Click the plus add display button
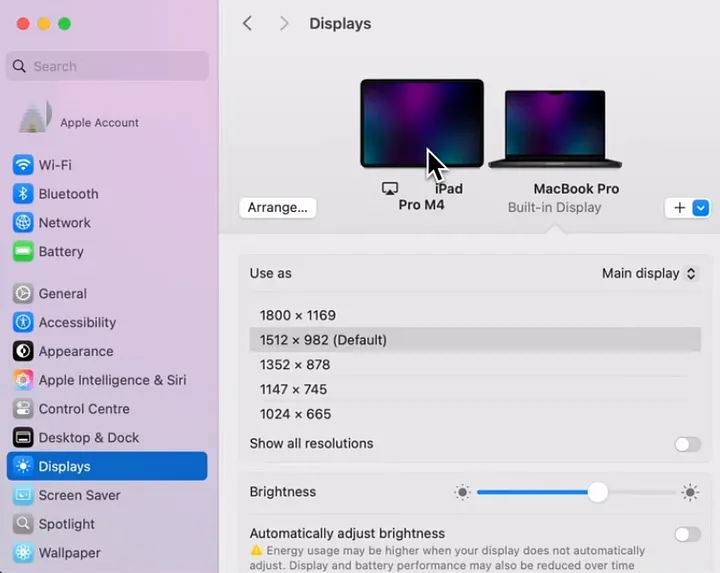 (x=679, y=208)
